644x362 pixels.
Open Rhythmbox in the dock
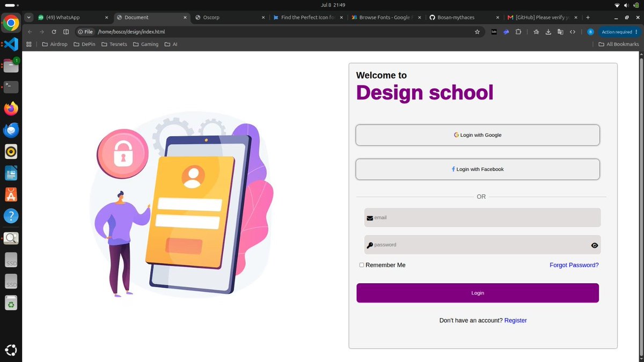[x=11, y=152]
